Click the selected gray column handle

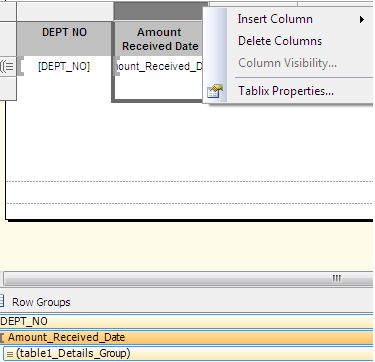click(161, 11)
